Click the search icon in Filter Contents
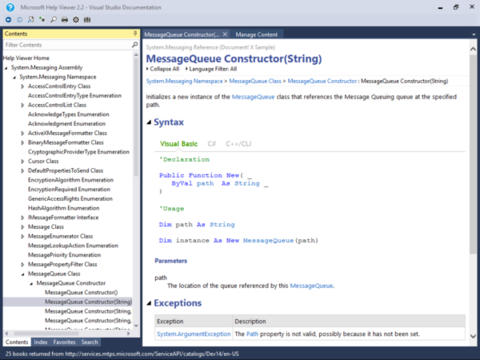 click(135, 44)
